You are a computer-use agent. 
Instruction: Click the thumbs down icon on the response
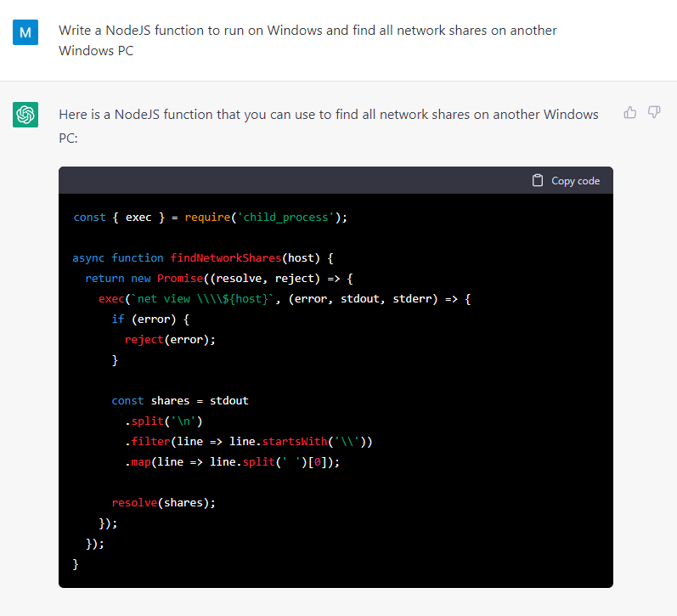(654, 112)
